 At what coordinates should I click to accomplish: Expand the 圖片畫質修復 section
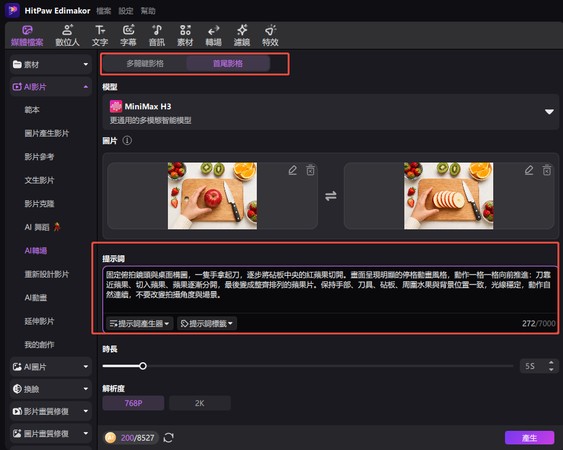(x=51, y=433)
